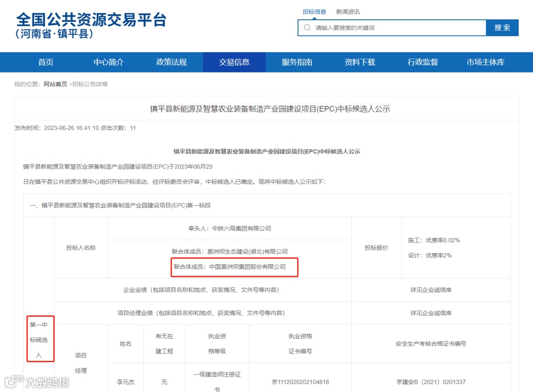Click the 执业资格等级 column header
The height and width of the screenshot is (392, 533).
pyautogui.click(x=217, y=344)
